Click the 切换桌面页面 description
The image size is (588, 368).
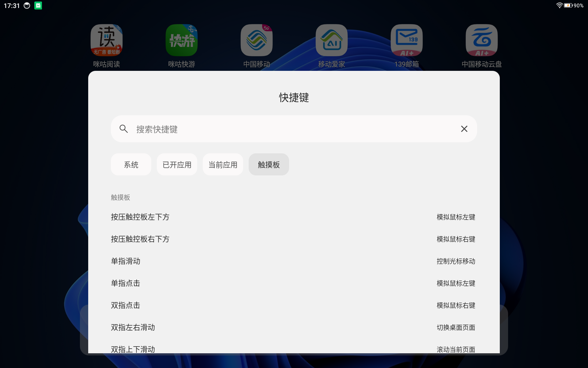(x=456, y=328)
